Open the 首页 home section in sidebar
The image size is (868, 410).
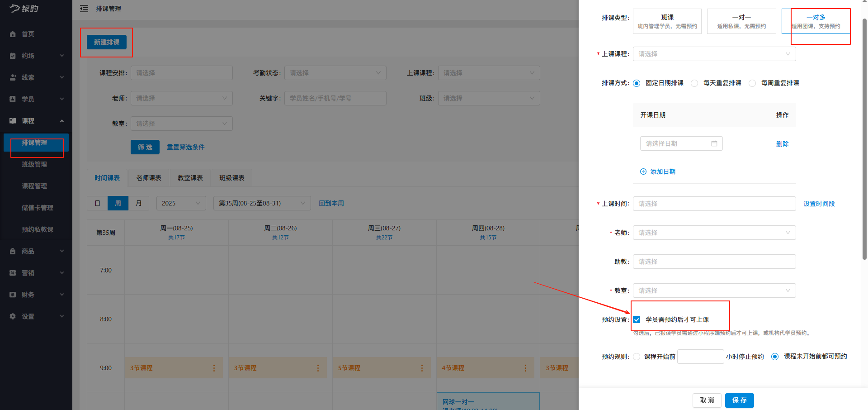[x=27, y=34]
